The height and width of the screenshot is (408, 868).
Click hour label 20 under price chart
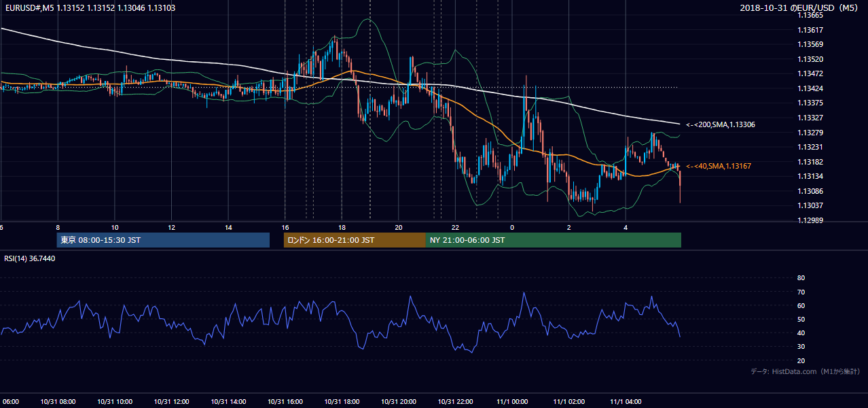pos(399,228)
